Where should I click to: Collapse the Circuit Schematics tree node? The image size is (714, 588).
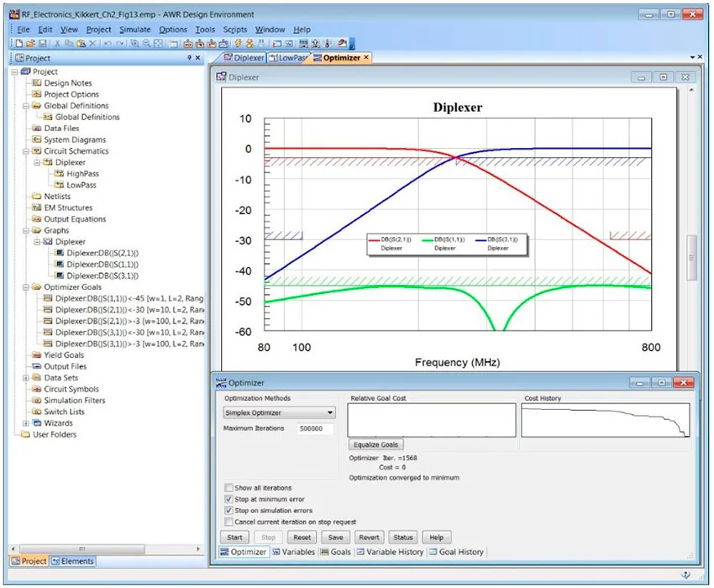pos(26,151)
